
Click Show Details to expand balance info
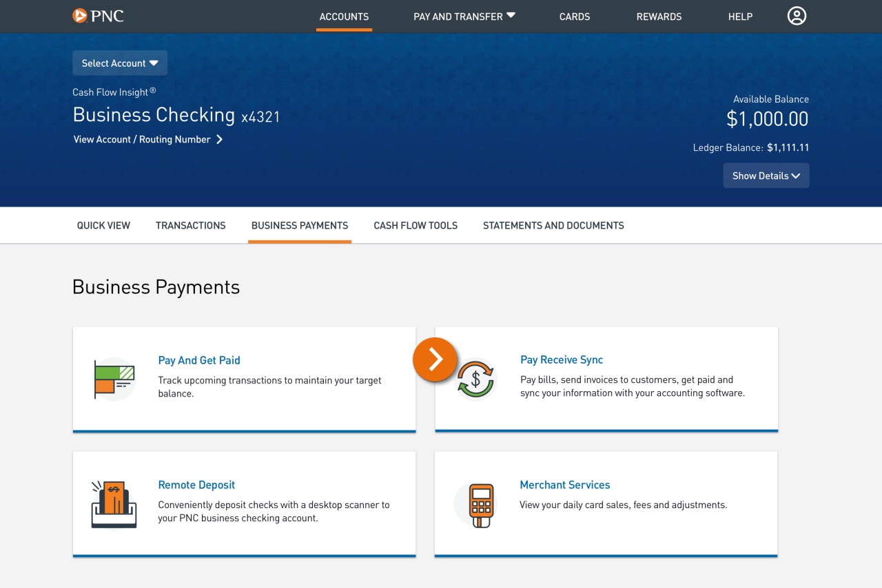pyautogui.click(x=766, y=175)
